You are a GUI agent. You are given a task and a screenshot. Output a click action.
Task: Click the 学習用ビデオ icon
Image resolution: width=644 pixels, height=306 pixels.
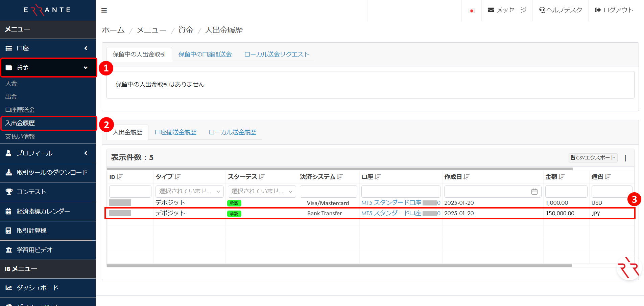(x=9, y=250)
